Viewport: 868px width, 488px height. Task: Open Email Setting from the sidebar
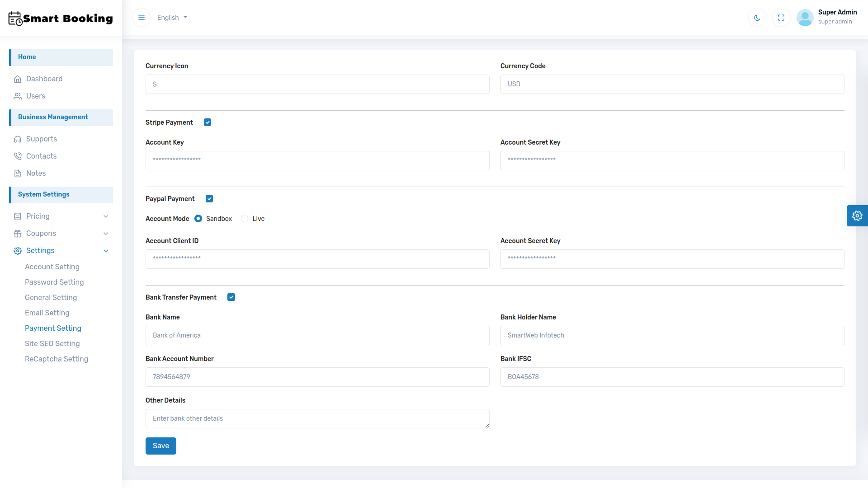pos(47,313)
